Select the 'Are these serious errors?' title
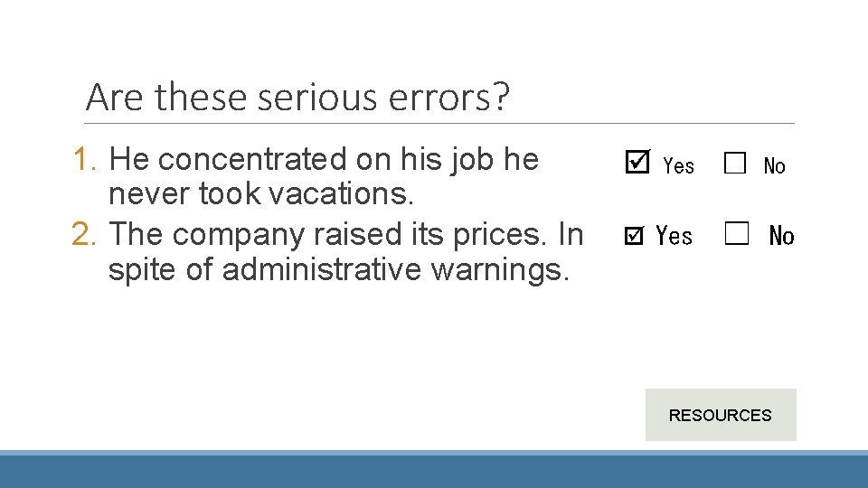 tap(297, 98)
